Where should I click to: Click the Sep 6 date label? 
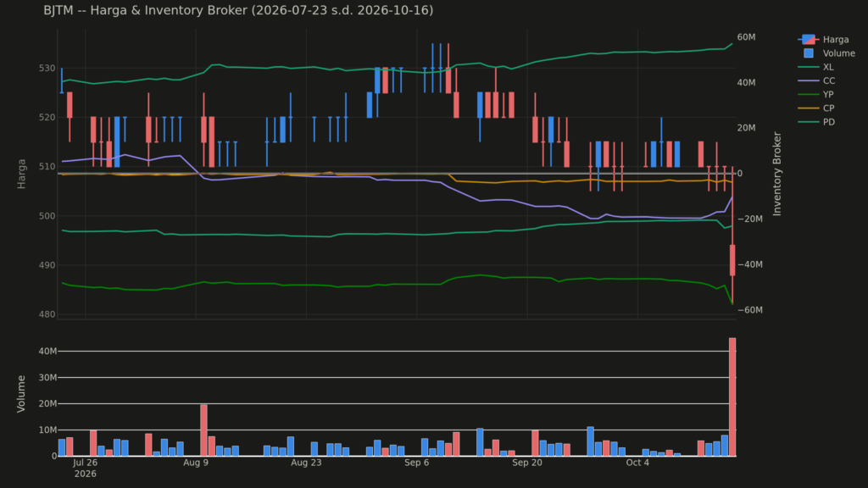coord(416,463)
